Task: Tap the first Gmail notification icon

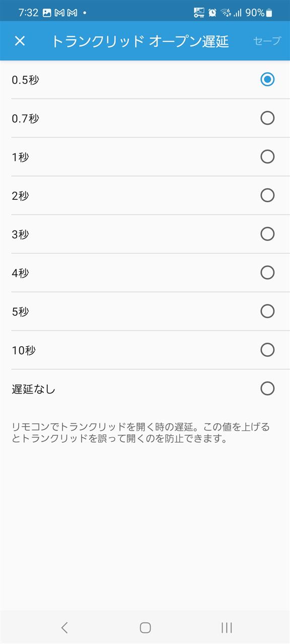Action: click(x=59, y=13)
